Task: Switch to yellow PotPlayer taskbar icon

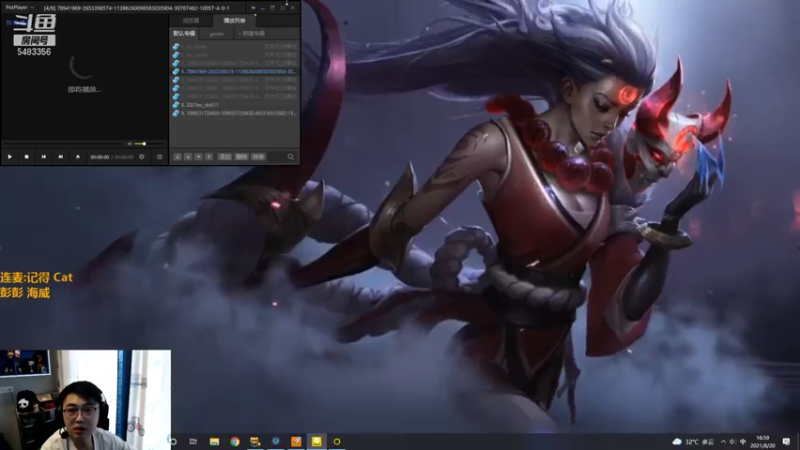Action: [x=316, y=442]
